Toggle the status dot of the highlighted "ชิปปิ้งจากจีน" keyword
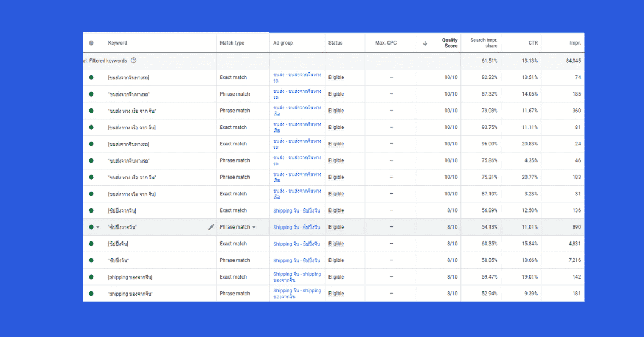Image resolution: width=644 pixels, height=337 pixels. (x=91, y=227)
